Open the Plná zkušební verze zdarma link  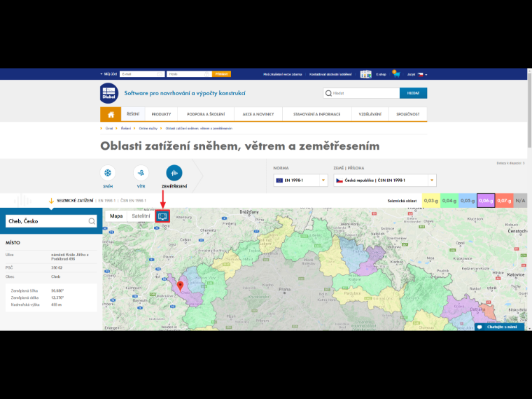coord(283,74)
